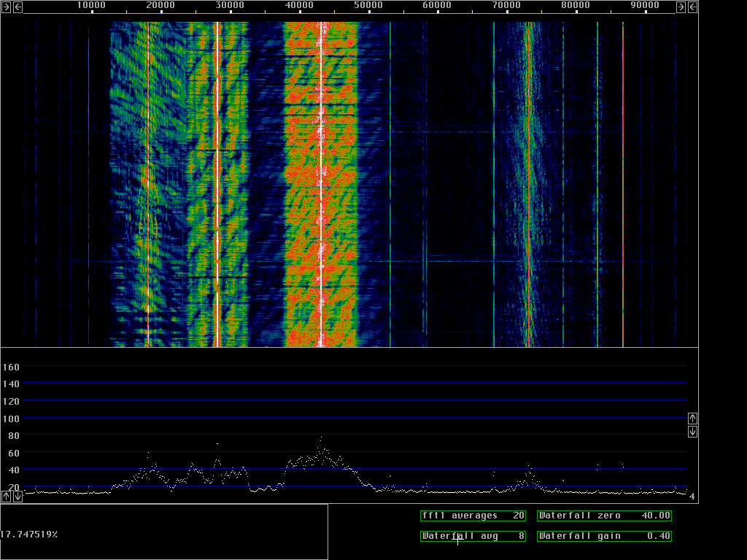Viewport: 747px width, 560px height.
Task: Click the 60 dB scale label
Action: (x=14, y=454)
